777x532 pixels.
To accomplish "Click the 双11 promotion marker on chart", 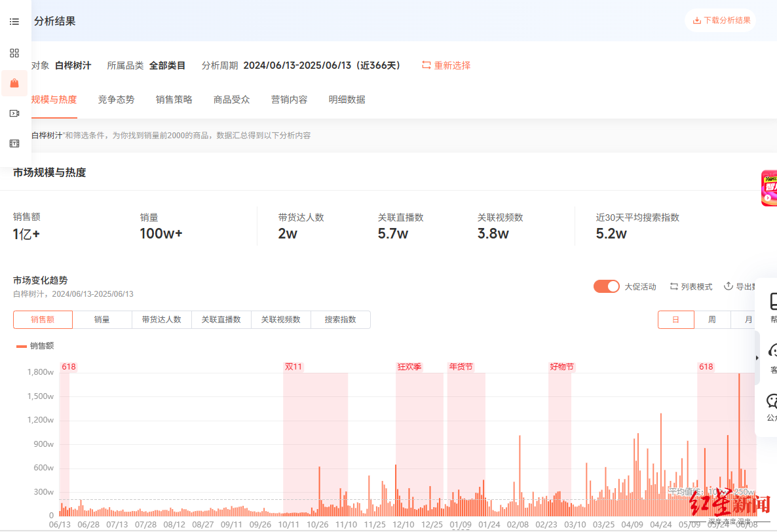I will (x=294, y=367).
